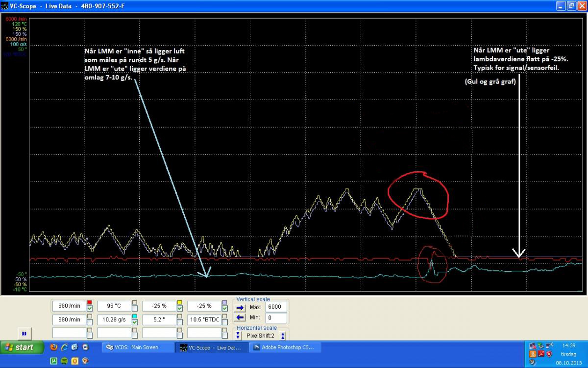Switch to VC-Scope Live Data taskbar button
Viewport: 588px width, 368px height.
211,347
